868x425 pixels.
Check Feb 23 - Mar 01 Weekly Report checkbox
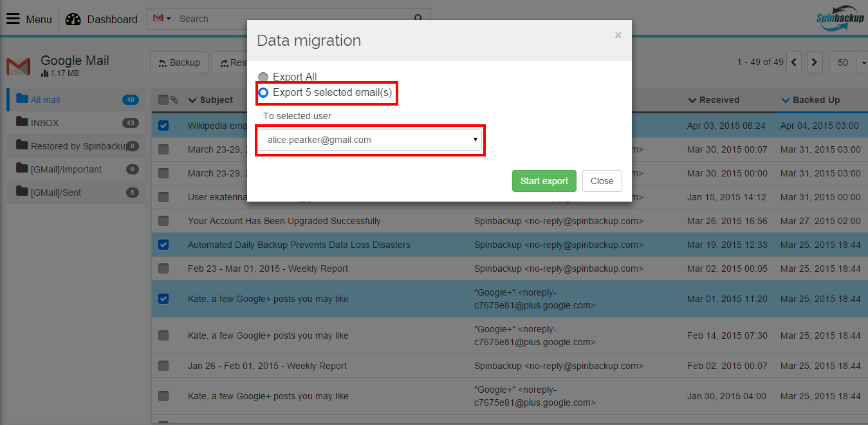pos(163,269)
